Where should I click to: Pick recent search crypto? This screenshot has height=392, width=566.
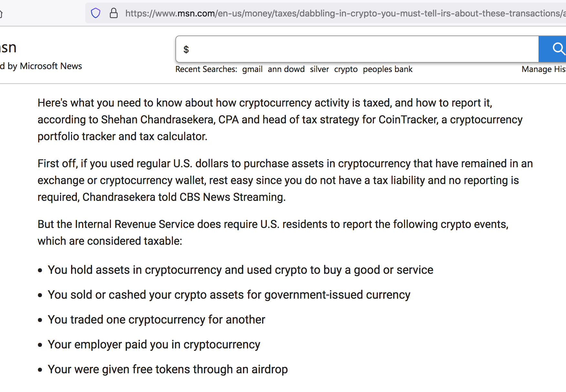tap(346, 69)
